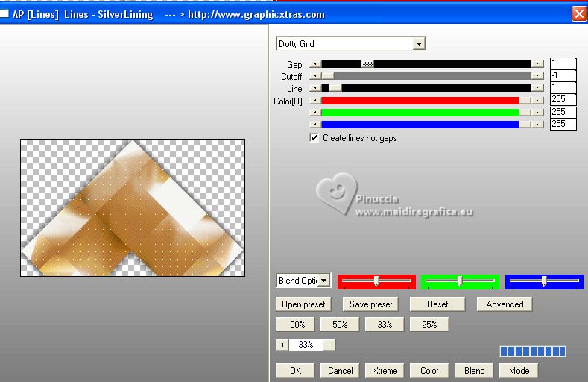Click the title bar system menu icon
Image resolution: width=588 pixels, height=382 pixels.
tap(4, 14)
